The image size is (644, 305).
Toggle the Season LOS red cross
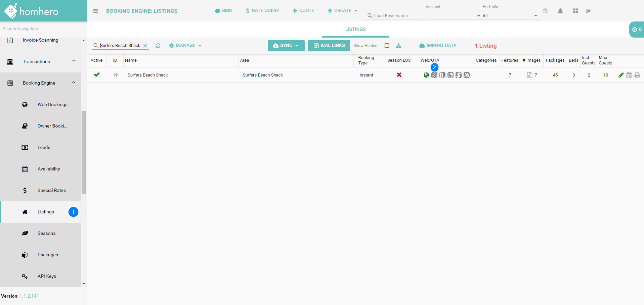pos(399,75)
